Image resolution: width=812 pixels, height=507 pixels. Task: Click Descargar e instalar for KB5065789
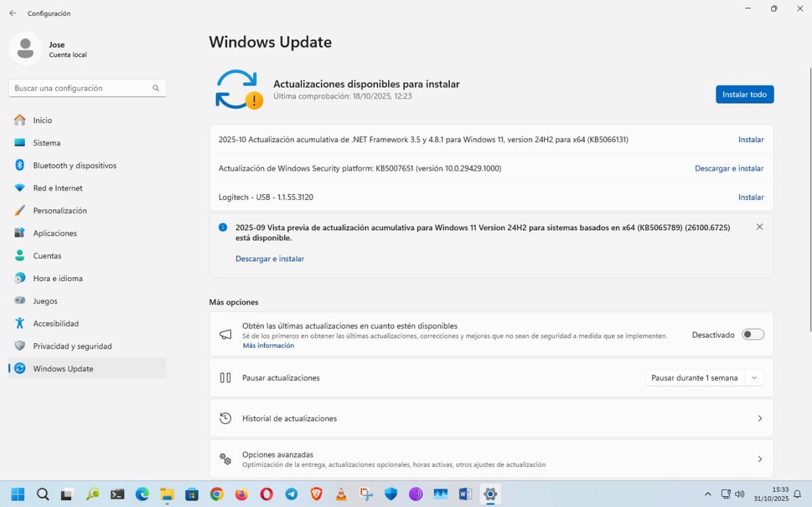[269, 259]
